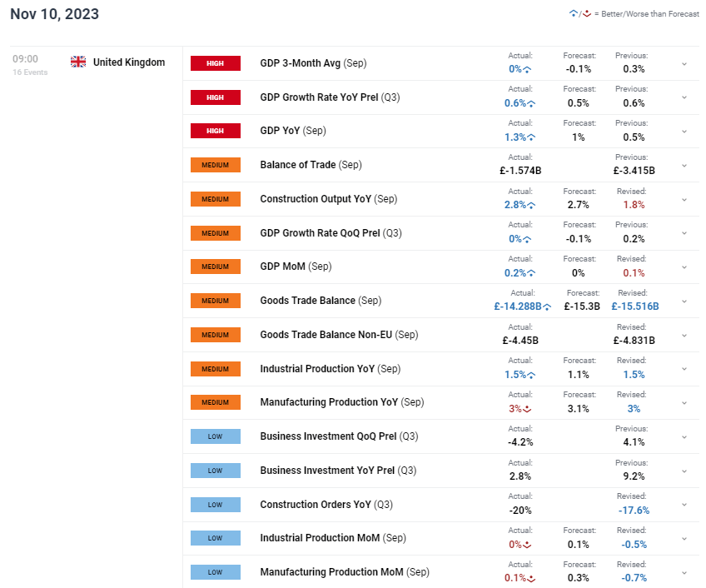Click the MEDIUM badge for Balance of Trade
Image resolution: width=706 pixels, height=588 pixels.
215,165
